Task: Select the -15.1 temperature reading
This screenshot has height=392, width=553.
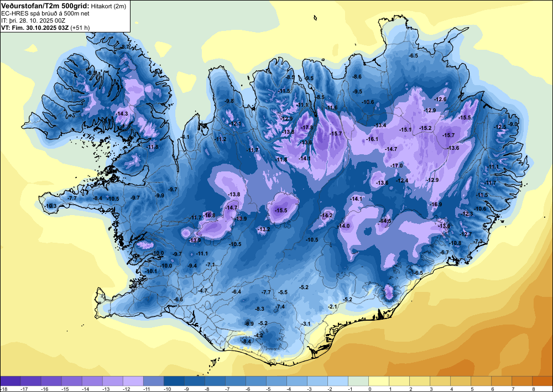Action: [x=405, y=130]
